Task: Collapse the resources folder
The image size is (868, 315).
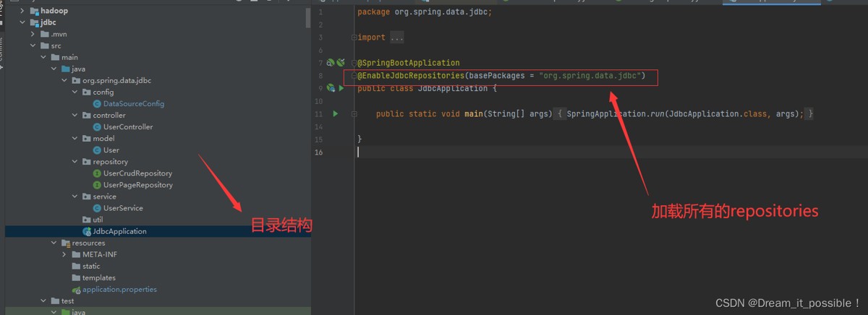Action: (x=54, y=243)
